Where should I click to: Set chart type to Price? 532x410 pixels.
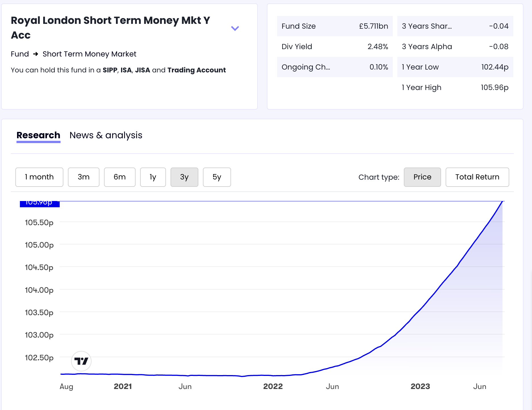click(422, 177)
